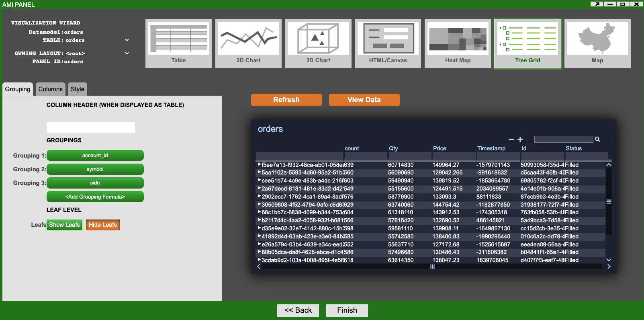Image resolution: width=644 pixels, height=320 pixels.
Task: Click the horizontal scrollbar of the orders grid
Action: (x=432, y=267)
